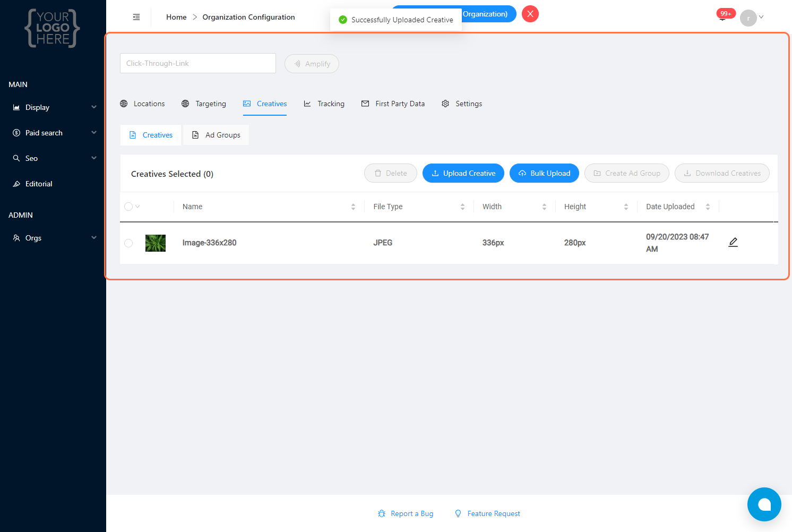This screenshot has height=532, width=792.
Task: Expand the Display sidebar menu
Action: (94, 107)
